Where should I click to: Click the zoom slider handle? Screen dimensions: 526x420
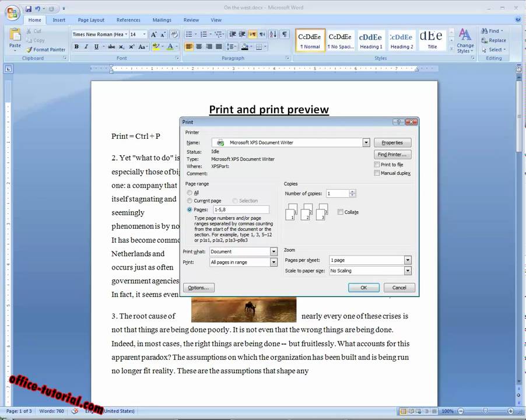tap(485, 411)
